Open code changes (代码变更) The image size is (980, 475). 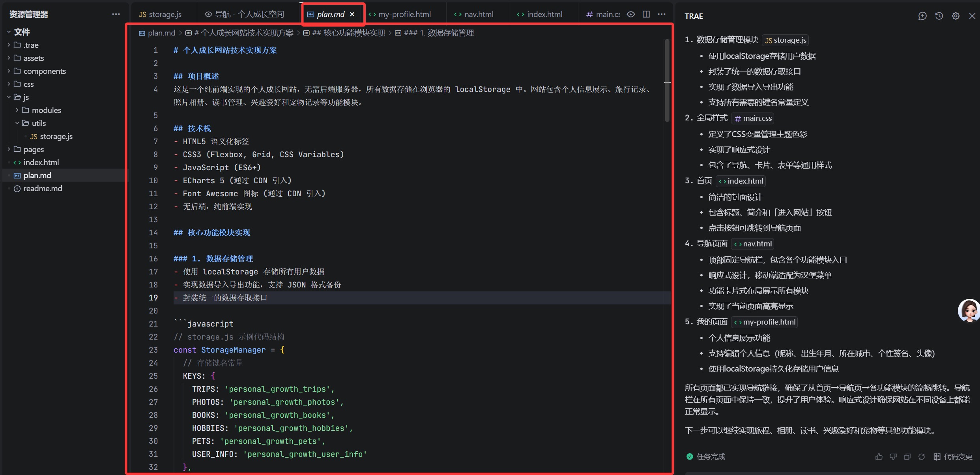953,456
